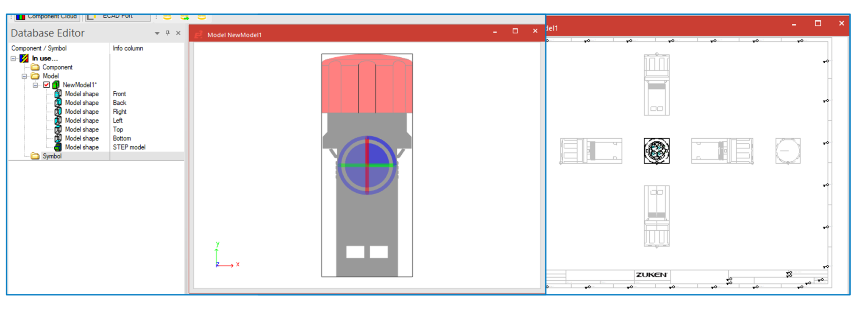This screenshot has width=868, height=319.
Task: Click the database icon with green arrow
Action: point(184,17)
